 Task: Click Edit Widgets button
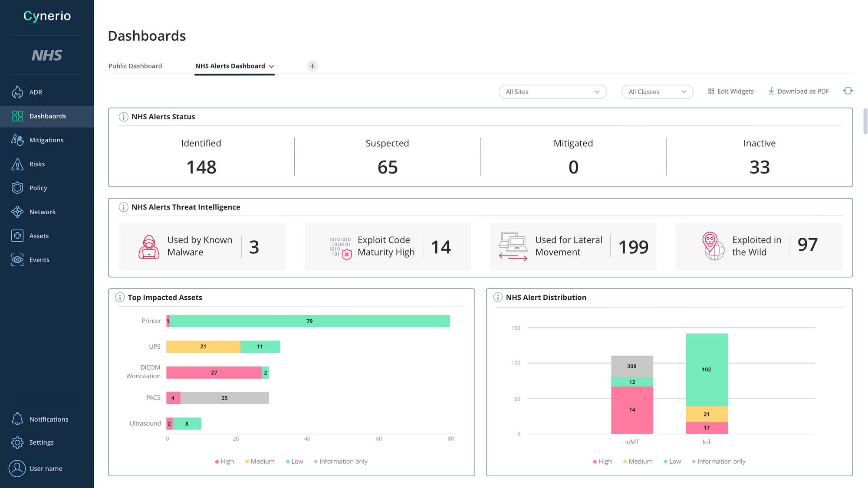[x=731, y=92]
